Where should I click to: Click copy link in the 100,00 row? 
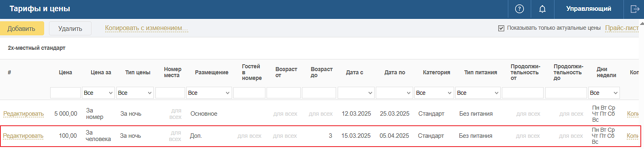point(632,136)
